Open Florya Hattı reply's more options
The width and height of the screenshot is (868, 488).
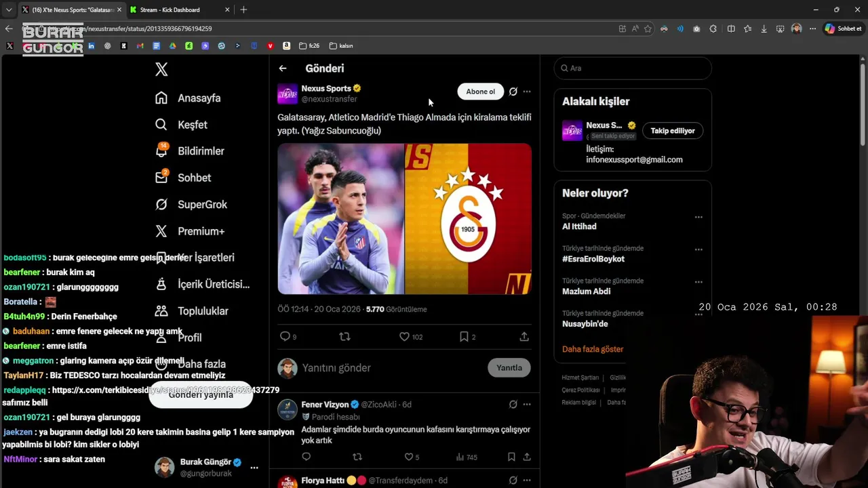point(527,481)
